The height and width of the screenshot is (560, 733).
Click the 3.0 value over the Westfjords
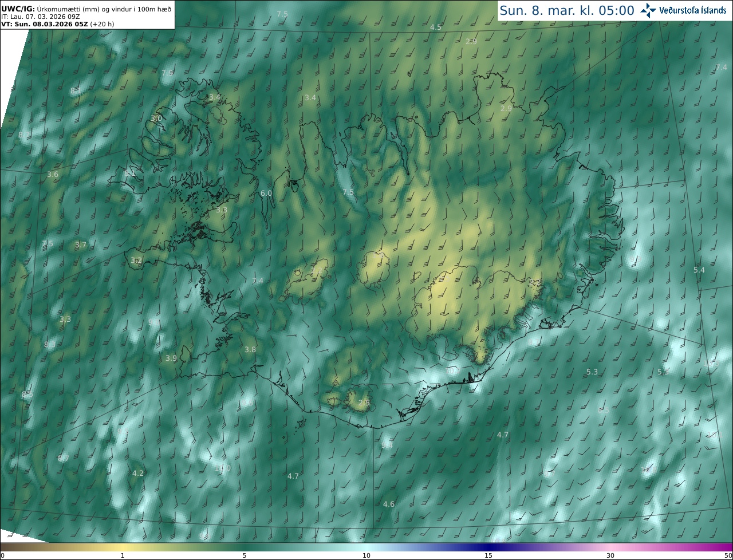[x=156, y=118]
